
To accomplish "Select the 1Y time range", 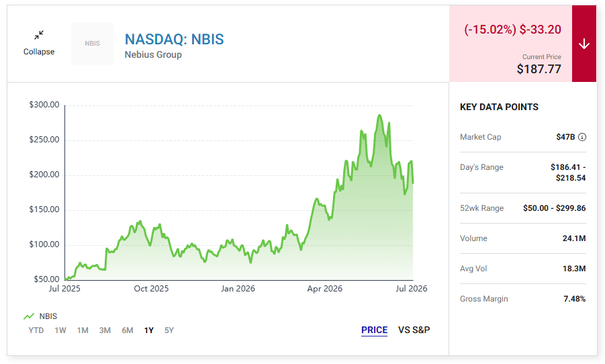I will click(x=149, y=330).
